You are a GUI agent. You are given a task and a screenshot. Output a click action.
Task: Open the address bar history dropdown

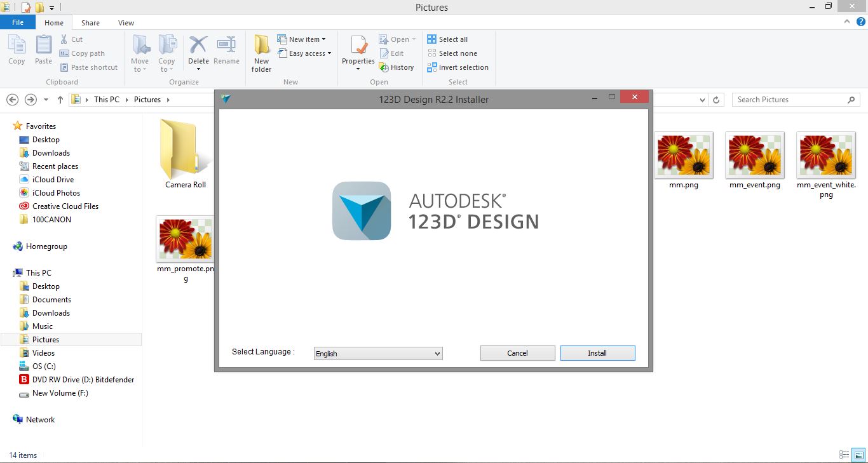coord(702,100)
